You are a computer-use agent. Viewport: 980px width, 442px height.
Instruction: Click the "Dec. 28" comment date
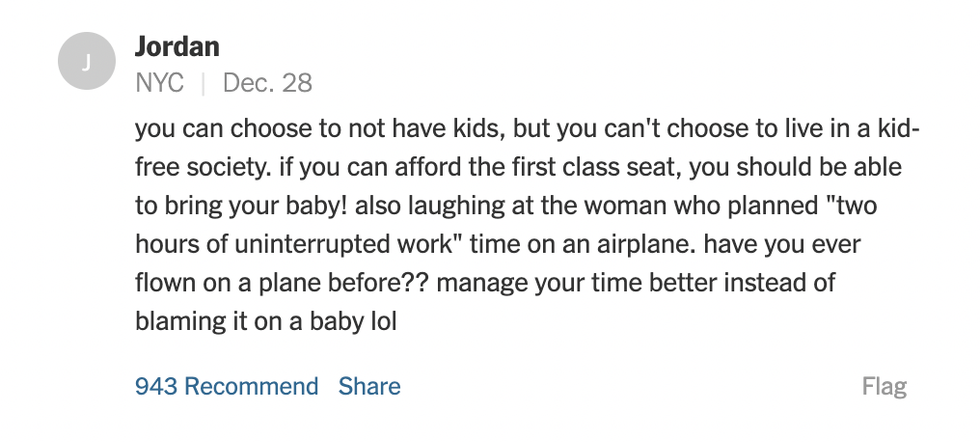pos(267,83)
